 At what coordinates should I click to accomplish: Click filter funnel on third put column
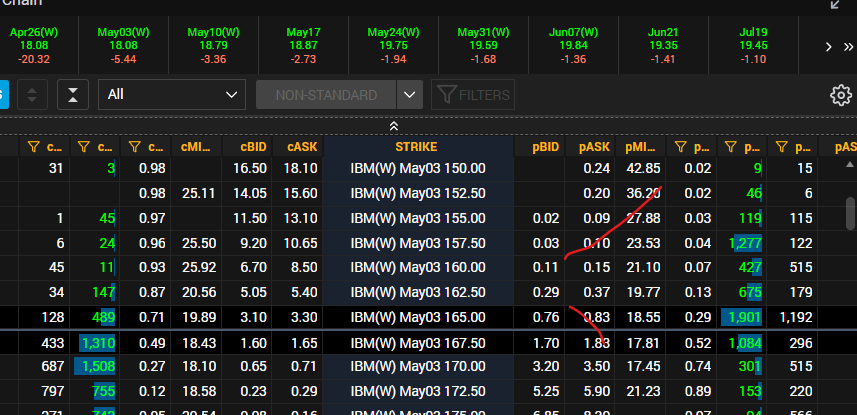pos(782,147)
